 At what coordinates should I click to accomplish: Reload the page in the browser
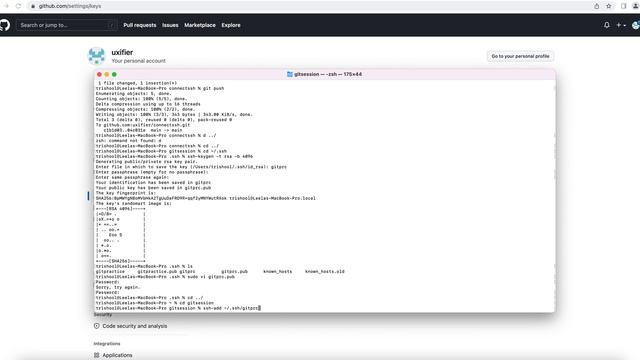pyautogui.click(x=18, y=6)
